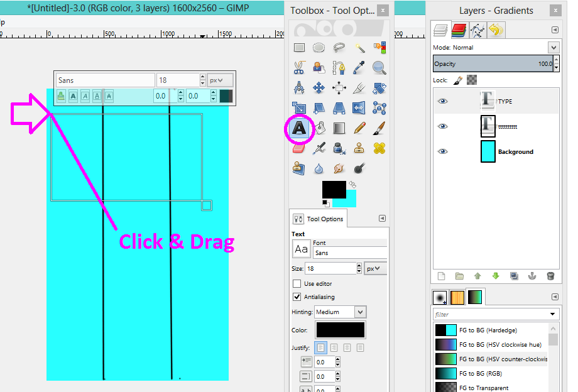
Task: Anchor the floating layer icon
Action: 532,276
